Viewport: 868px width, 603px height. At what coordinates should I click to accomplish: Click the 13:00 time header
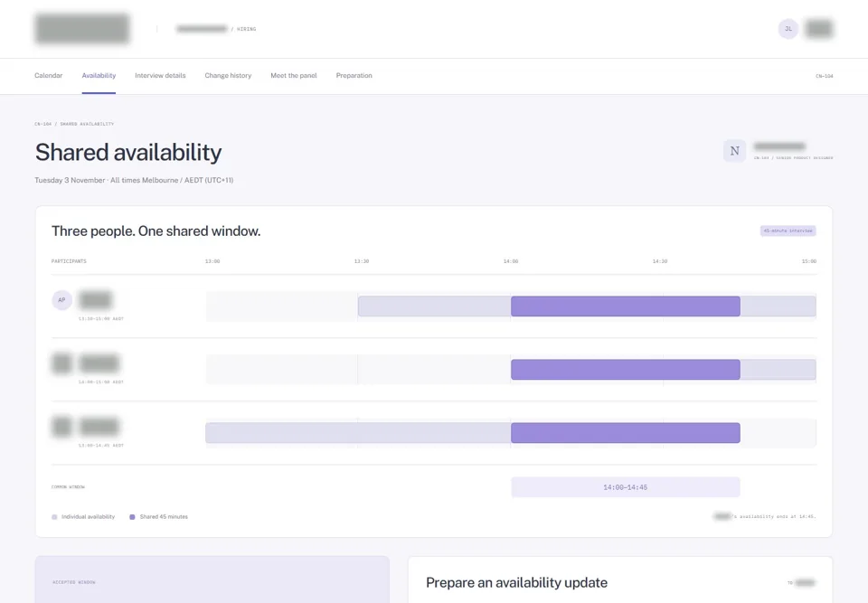click(212, 261)
